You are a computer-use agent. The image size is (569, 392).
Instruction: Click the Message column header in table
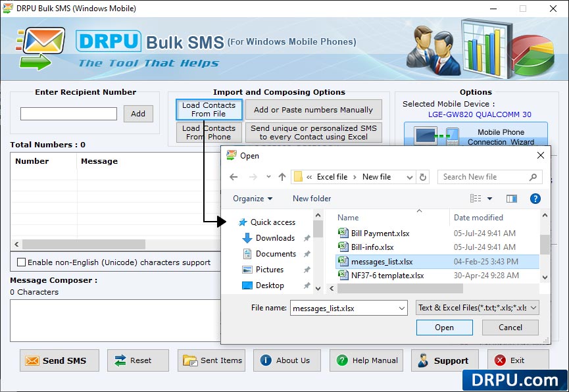99,161
